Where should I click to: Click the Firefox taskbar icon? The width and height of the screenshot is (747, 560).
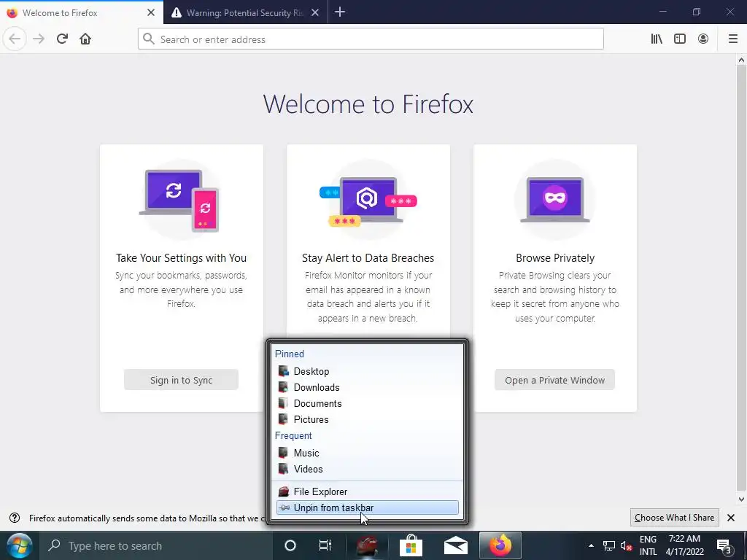click(500, 545)
